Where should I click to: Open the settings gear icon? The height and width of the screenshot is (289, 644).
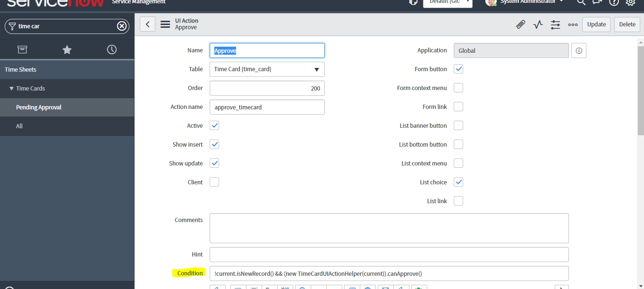click(630, 2)
